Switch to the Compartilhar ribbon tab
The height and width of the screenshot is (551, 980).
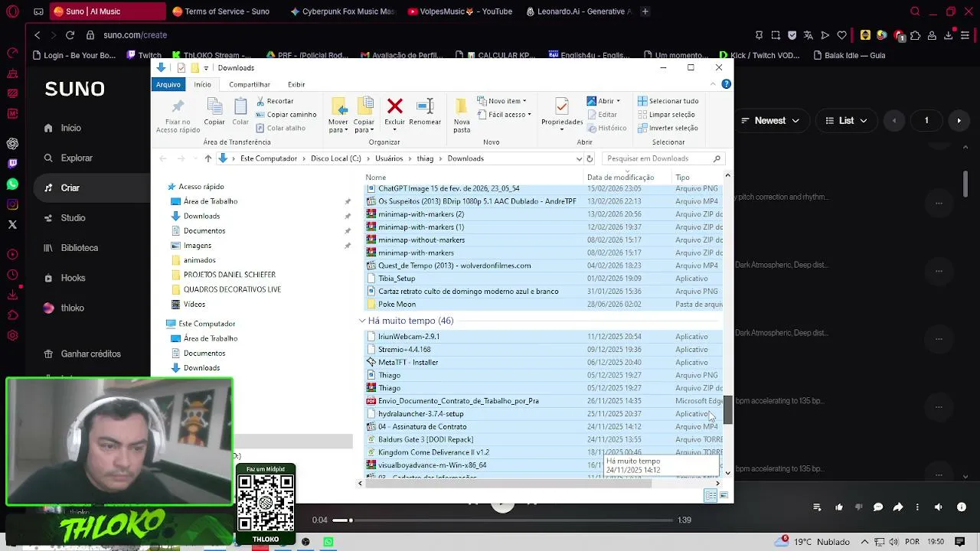[x=250, y=84]
